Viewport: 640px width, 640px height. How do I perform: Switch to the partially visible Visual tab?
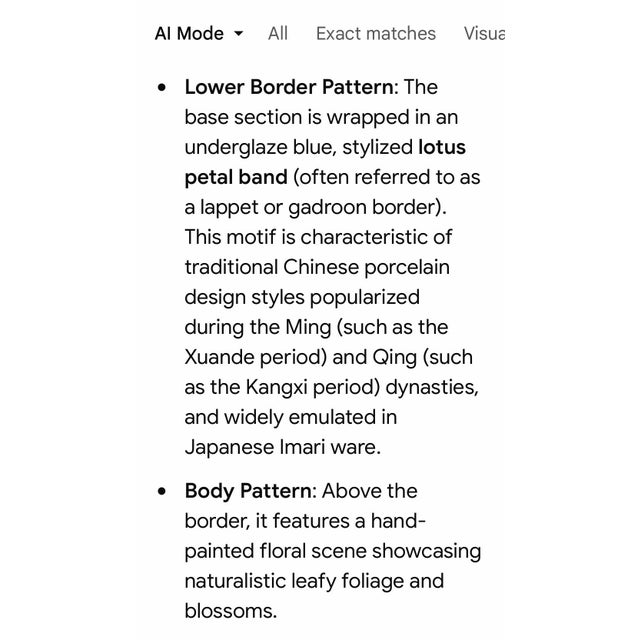(484, 33)
